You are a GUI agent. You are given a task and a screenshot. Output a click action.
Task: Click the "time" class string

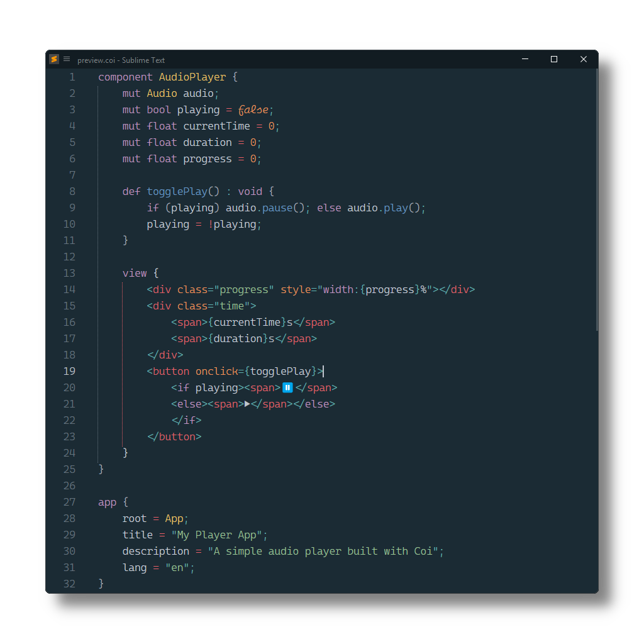click(231, 306)
